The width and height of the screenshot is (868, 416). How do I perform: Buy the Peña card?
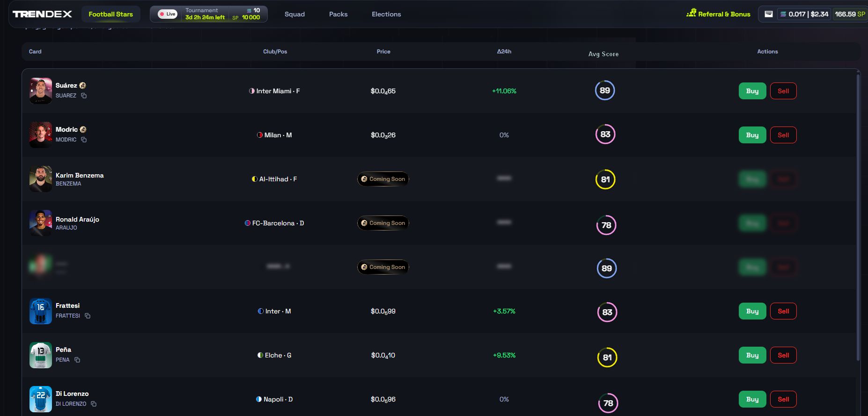click(752, 355)
